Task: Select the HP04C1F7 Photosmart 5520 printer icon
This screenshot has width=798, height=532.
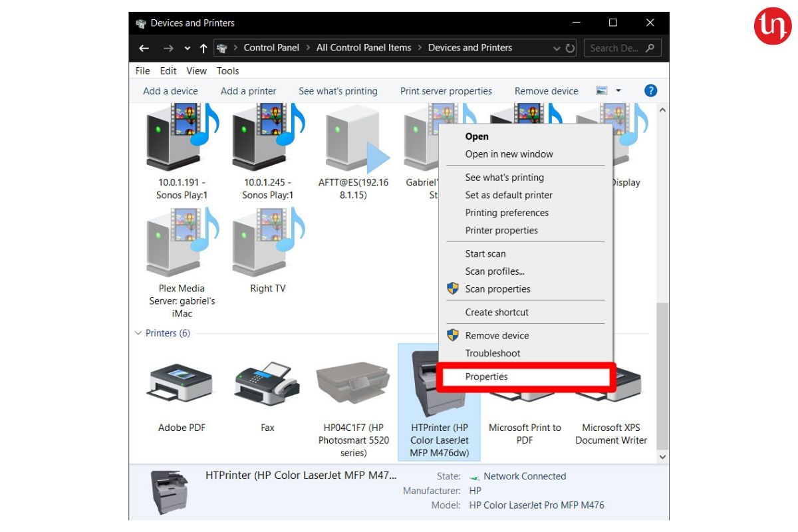Action: 353,382
